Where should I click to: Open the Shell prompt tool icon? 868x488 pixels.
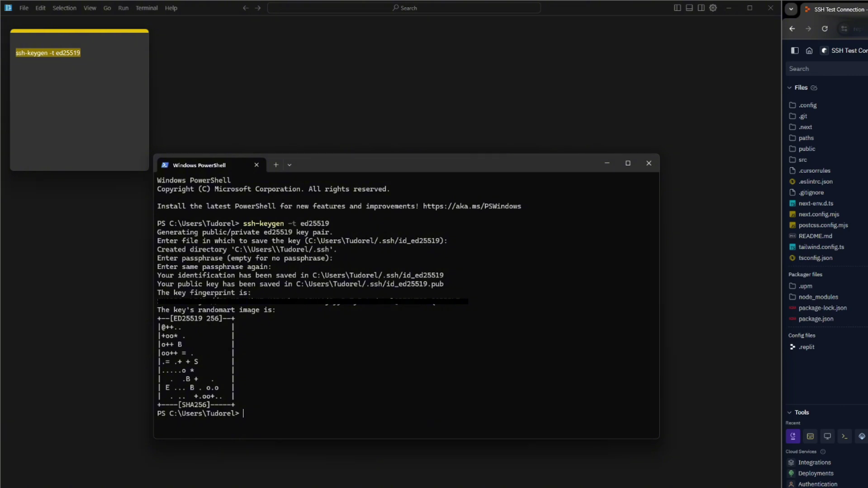coord(844,436)
